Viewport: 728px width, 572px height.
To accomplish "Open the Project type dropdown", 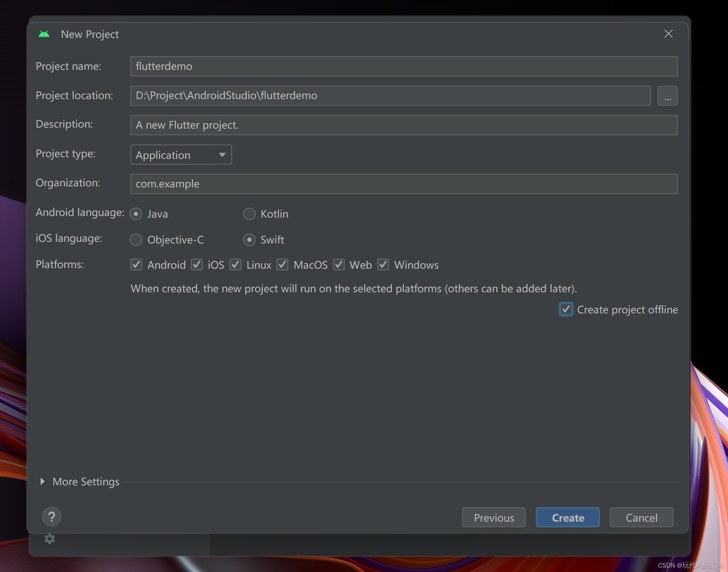I will [181, 155].
